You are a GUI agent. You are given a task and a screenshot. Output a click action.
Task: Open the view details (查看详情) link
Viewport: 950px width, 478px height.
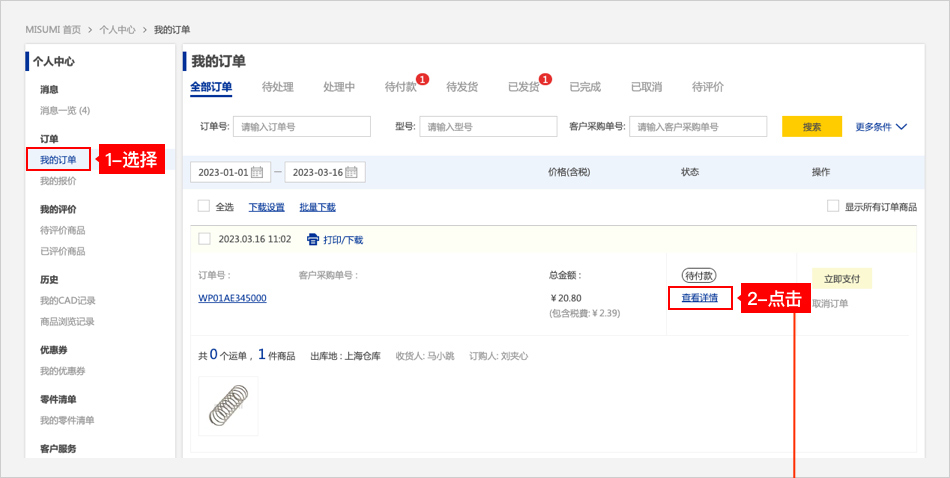pos(699,298)
